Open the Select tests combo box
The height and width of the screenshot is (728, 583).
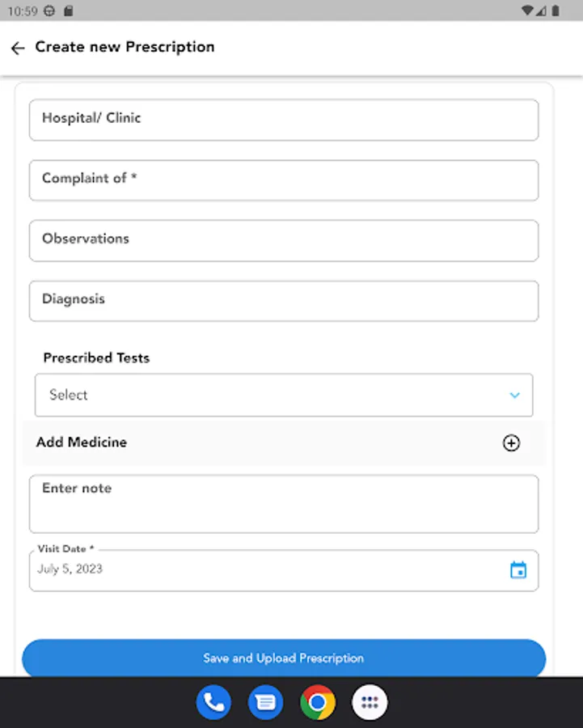(267, 396)
